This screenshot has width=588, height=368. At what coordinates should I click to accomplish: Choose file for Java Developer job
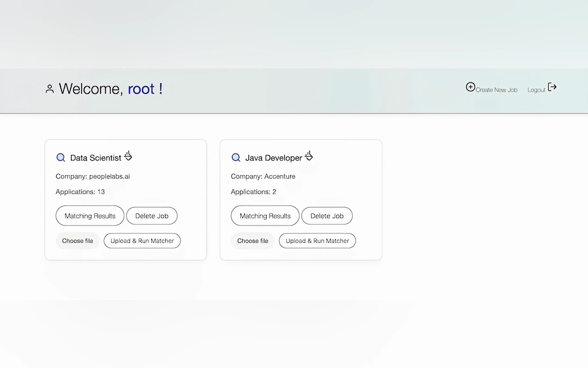[x=253, y=241]
